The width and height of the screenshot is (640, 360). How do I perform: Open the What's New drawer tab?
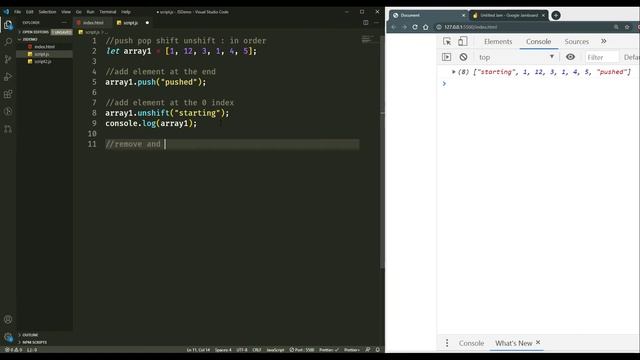513,343
